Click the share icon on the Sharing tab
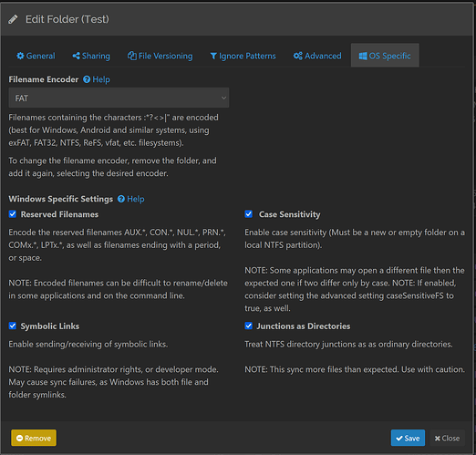The height and width of the screenshot is (455, 476). click(x=76, y=56)
